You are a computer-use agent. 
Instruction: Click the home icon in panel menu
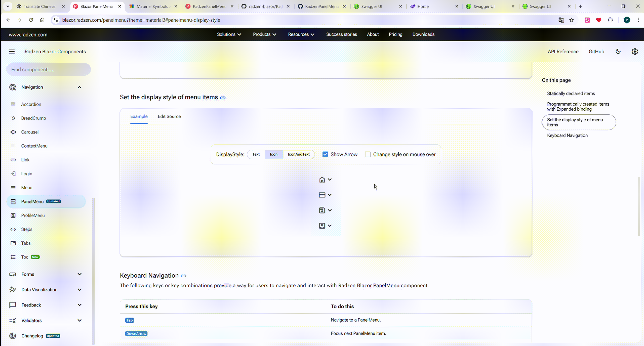322,180
